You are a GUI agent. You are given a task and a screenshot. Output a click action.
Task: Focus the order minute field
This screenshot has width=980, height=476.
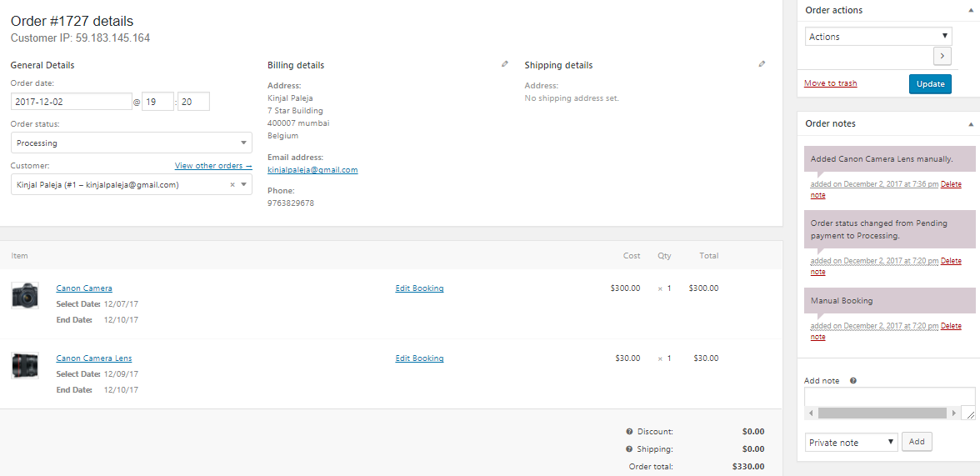(193, 102)
